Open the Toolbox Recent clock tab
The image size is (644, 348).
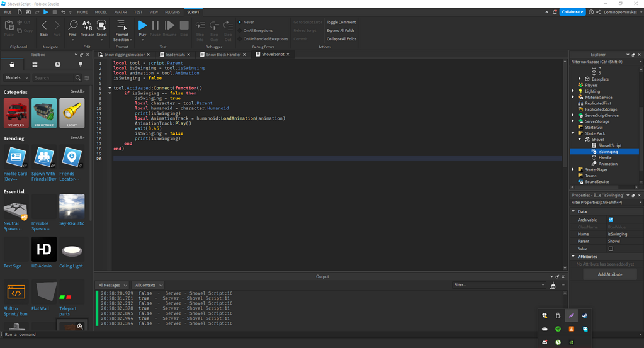point(57,65)
